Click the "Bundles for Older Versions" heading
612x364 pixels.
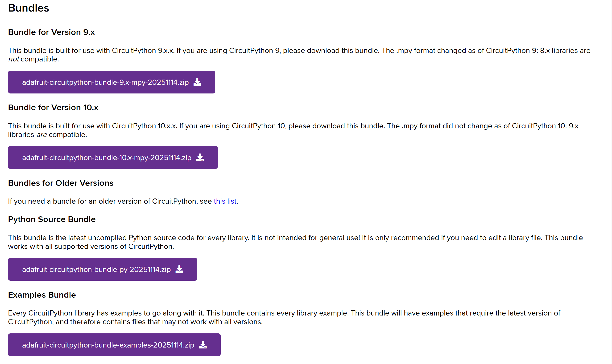click(61, 183)
